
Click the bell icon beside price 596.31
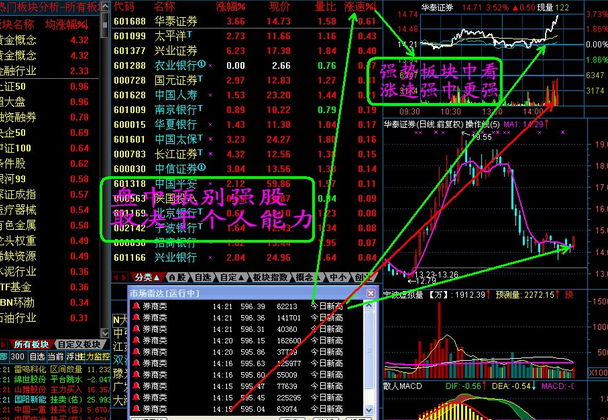pos(136,329)
